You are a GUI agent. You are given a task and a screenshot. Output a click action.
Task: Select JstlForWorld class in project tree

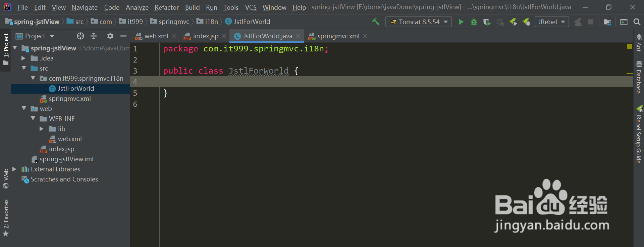click(71, 88)
